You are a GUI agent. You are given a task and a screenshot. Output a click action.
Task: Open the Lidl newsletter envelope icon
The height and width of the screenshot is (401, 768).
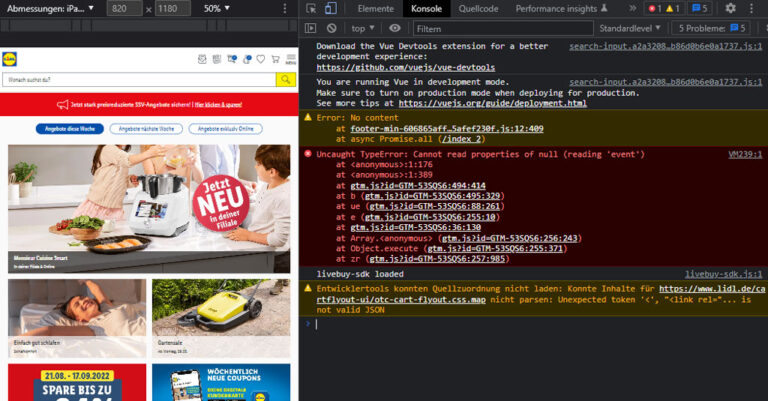(202, 59)
